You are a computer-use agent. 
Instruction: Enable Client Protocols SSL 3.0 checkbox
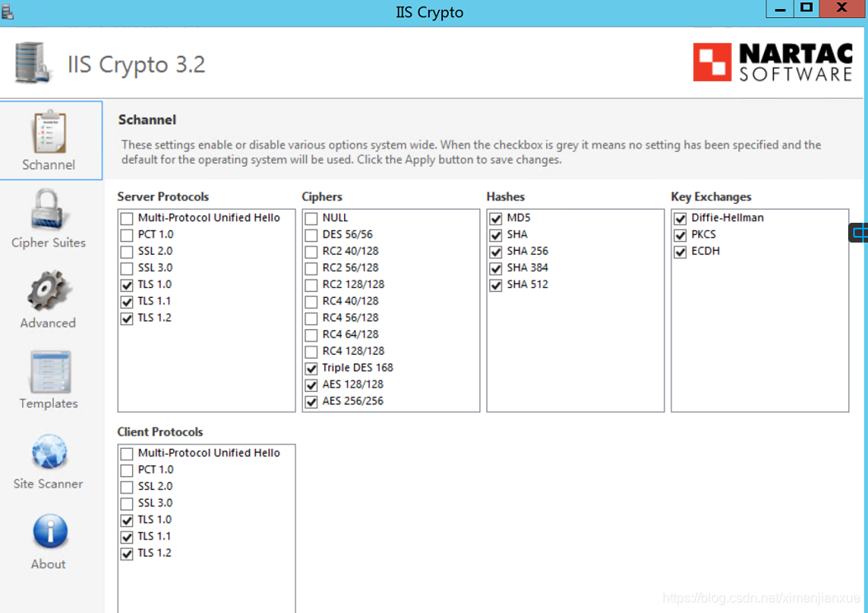127,503
